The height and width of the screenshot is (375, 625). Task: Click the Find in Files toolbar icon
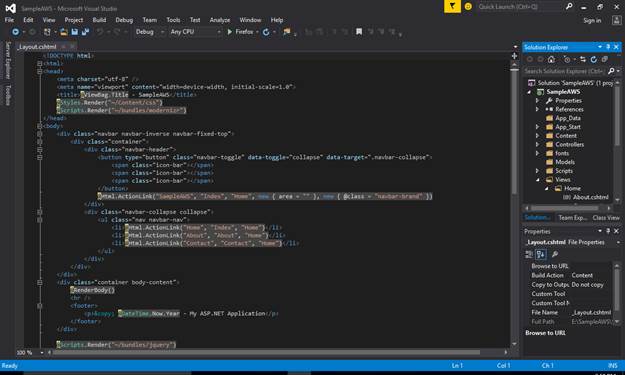pos(287,31)
